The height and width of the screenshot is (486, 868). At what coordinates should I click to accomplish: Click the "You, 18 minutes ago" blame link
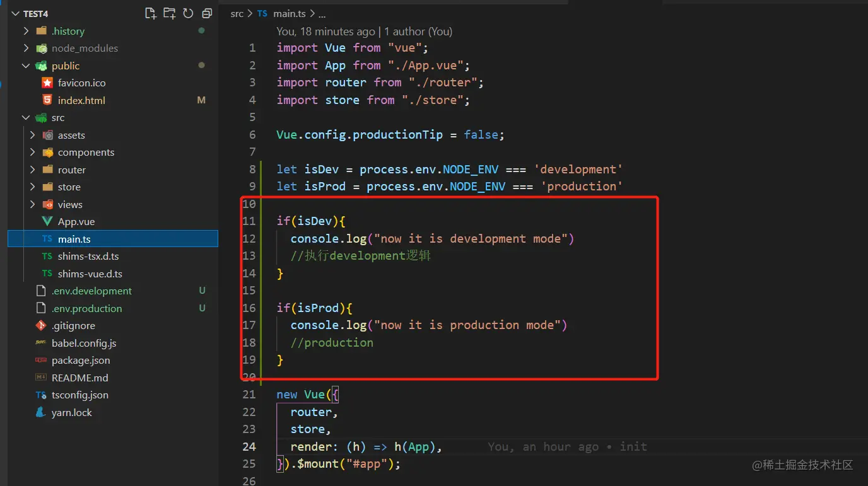pos(325,32)
